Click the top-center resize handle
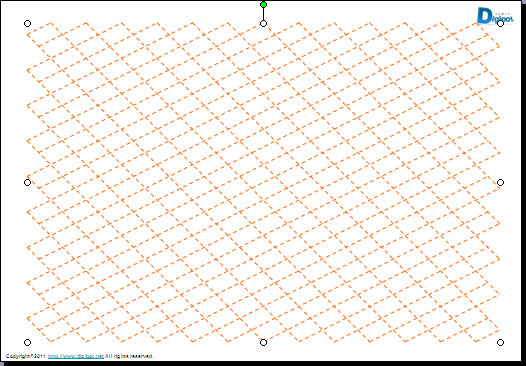 pyautogui.click(x=263, y=23)
